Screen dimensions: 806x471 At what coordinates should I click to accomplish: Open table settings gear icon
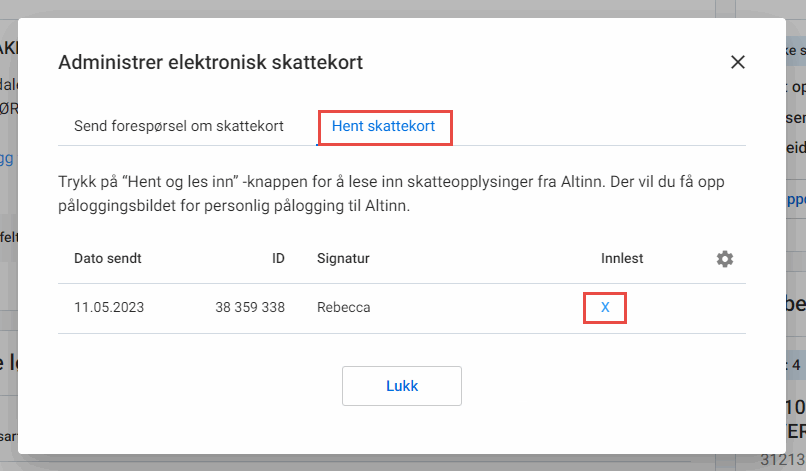pos(725,258)
